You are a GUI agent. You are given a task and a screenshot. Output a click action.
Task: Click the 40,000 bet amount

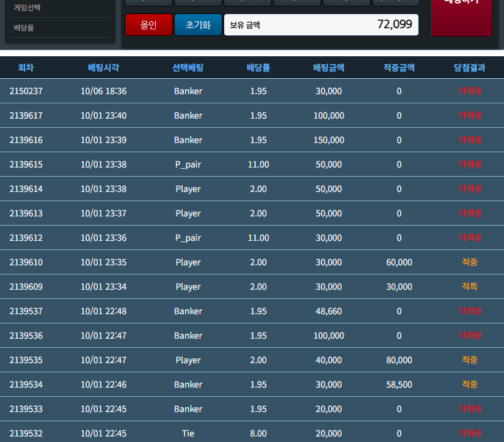point(329,360)
